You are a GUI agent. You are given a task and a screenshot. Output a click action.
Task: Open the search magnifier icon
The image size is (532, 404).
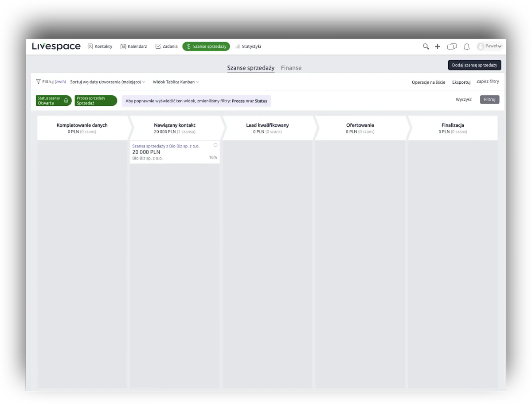(x=426, y=47)
